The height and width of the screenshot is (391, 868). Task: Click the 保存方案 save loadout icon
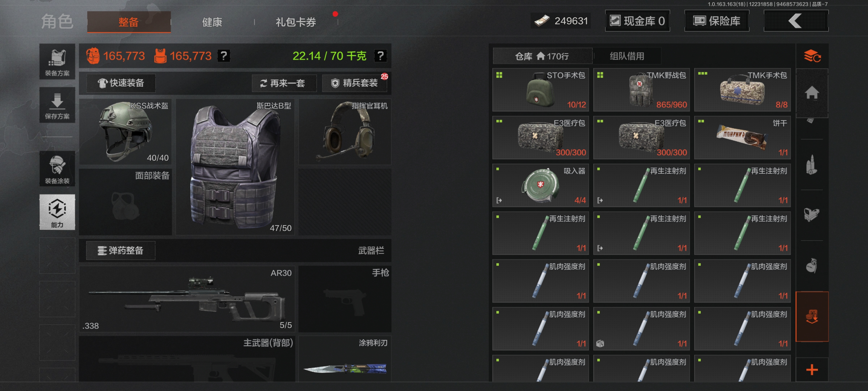click(x=57, y=105)
